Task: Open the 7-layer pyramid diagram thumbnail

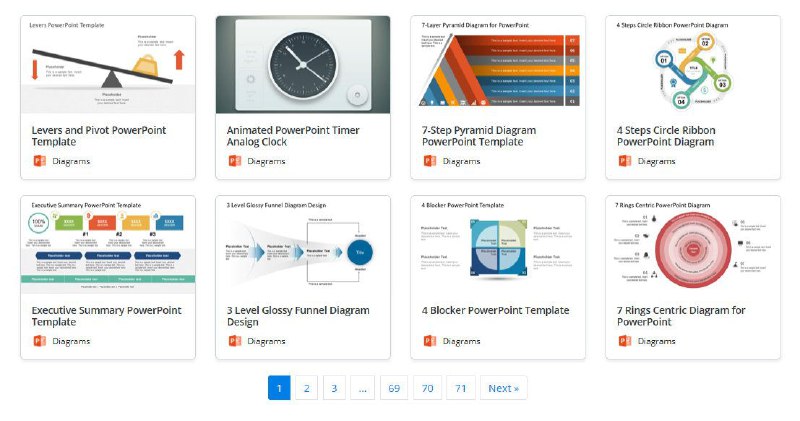Action: 498,65
